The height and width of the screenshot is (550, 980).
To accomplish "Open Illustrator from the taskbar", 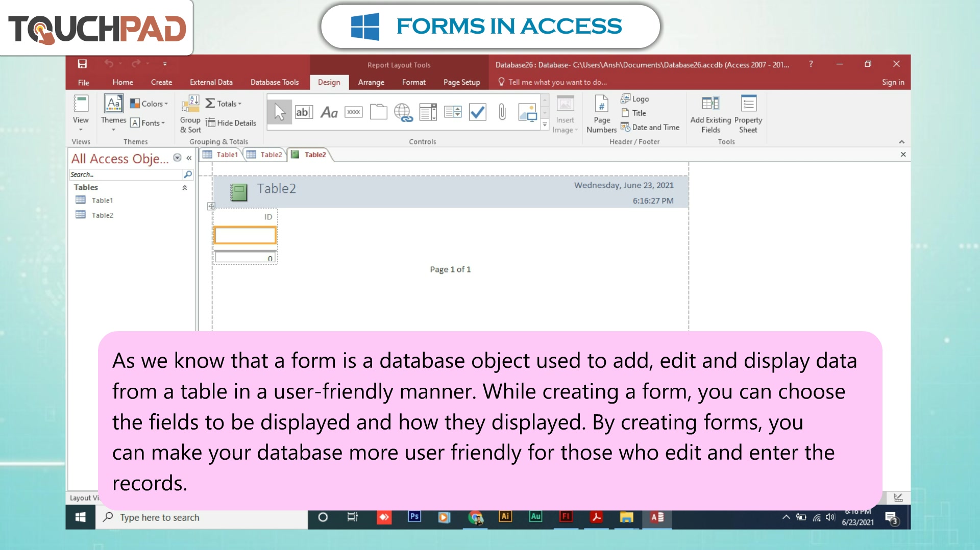I will [x=505, y=517].
